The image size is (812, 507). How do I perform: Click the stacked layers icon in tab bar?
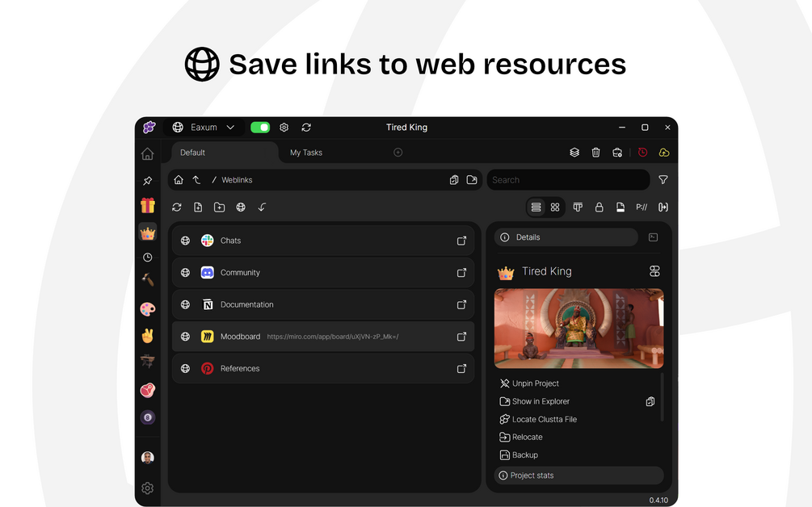574,152
